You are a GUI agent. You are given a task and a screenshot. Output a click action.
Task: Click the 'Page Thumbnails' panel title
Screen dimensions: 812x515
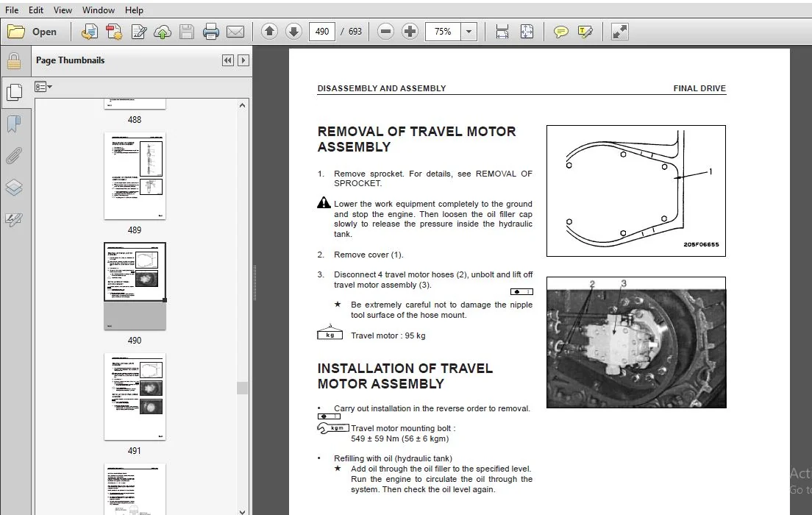71,60
